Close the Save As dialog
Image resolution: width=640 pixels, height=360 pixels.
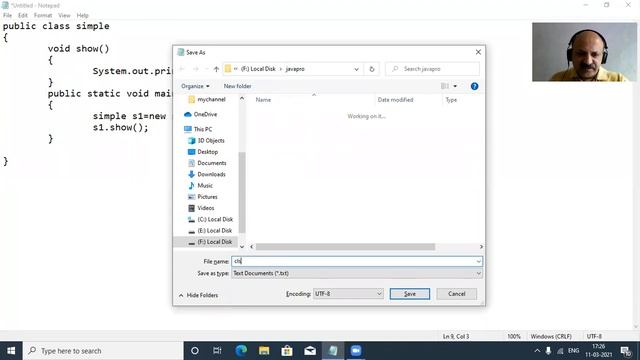click(x=478, y=52)
